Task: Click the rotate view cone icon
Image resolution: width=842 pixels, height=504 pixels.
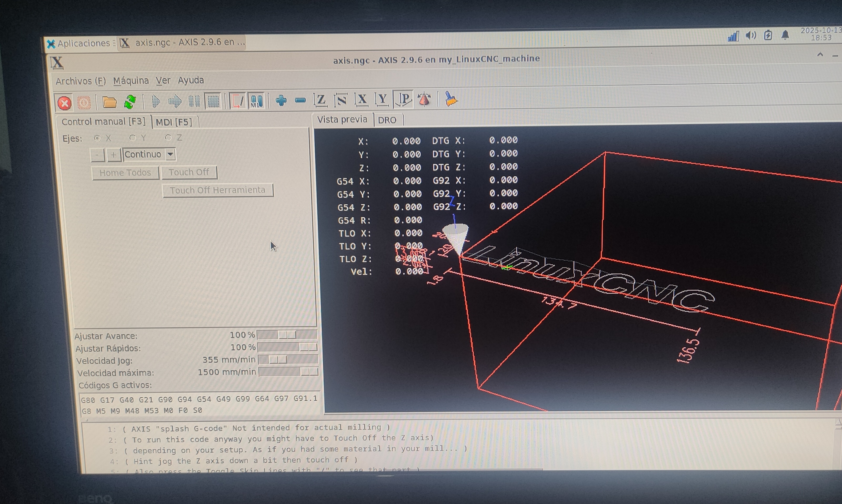Action: click(x=424, y=99)
